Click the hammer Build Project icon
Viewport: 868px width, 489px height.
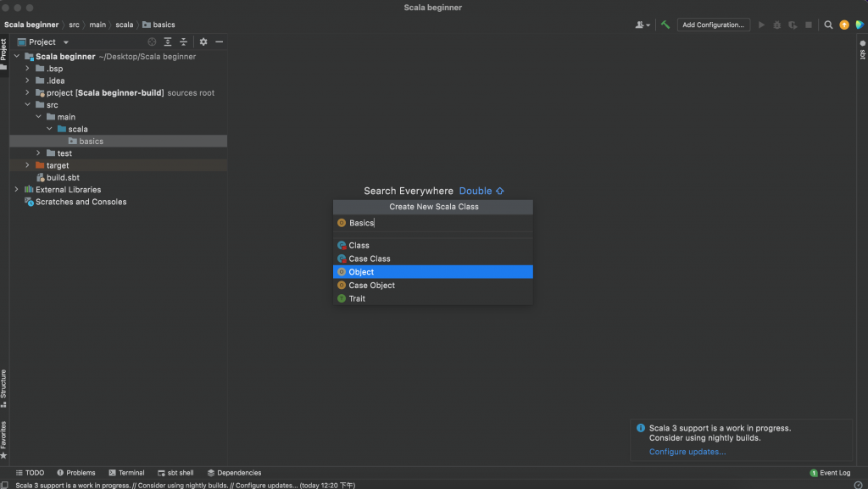point(665,25)
